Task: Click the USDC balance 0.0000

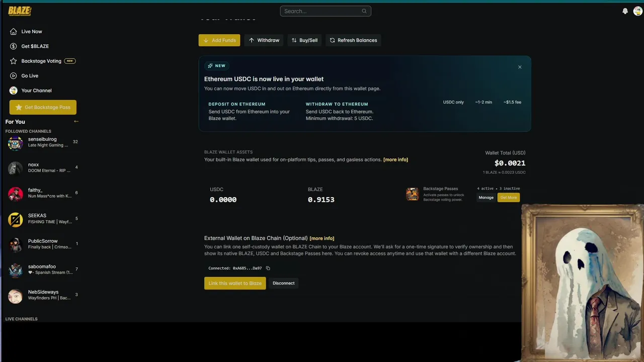Action: pyautogui.click(x=223, y=200)
